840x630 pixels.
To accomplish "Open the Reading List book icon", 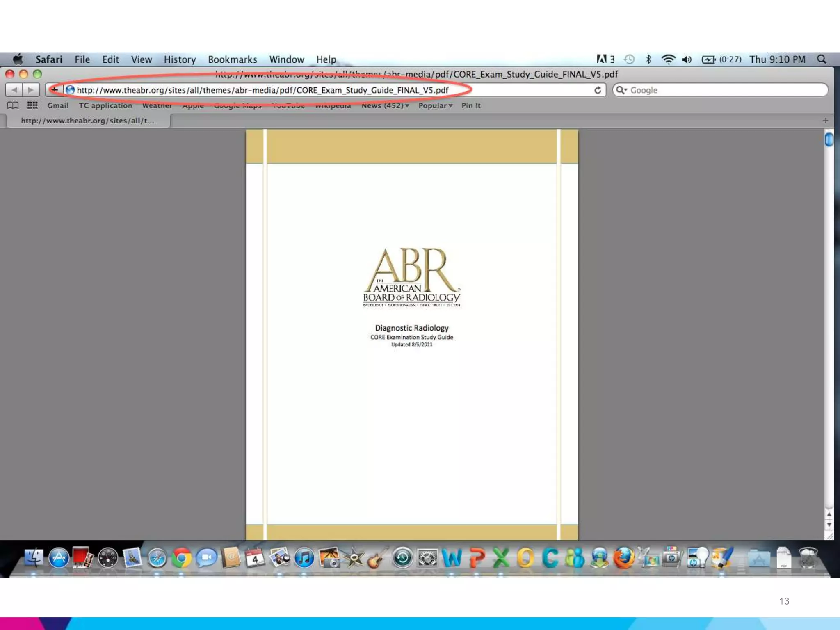I will coord(13,105).
